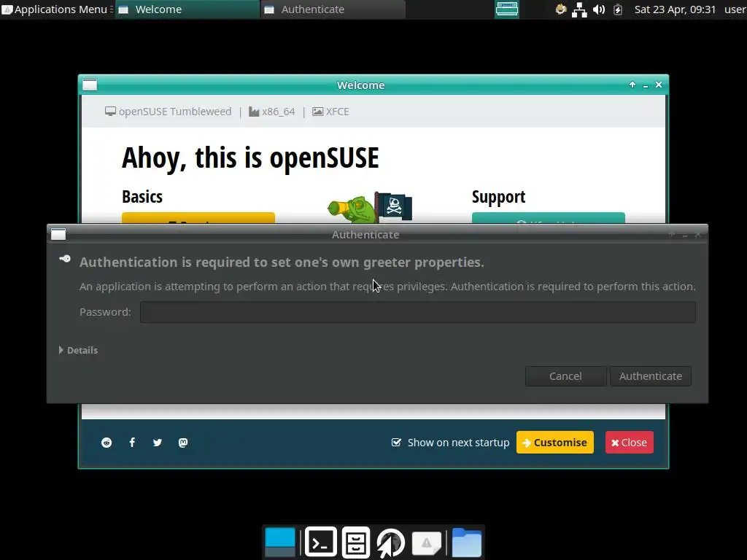
Task: Click Show Desktop icon in dock
Action: [280, 542]
